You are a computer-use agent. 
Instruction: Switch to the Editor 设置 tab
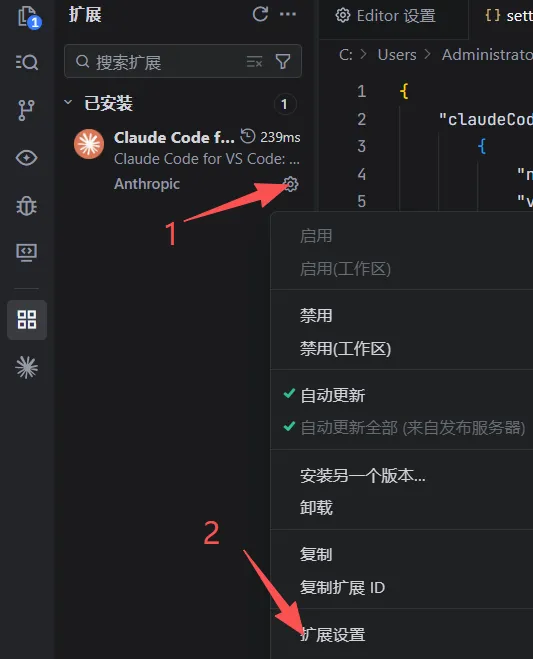[x=385, y=16]
